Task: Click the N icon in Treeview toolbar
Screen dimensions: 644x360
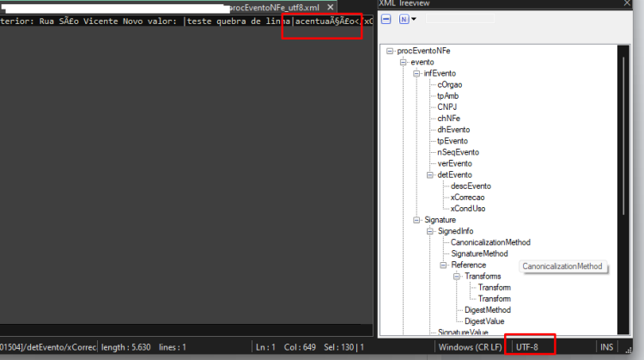Action: pyautogui.click(x=404, y=19)
